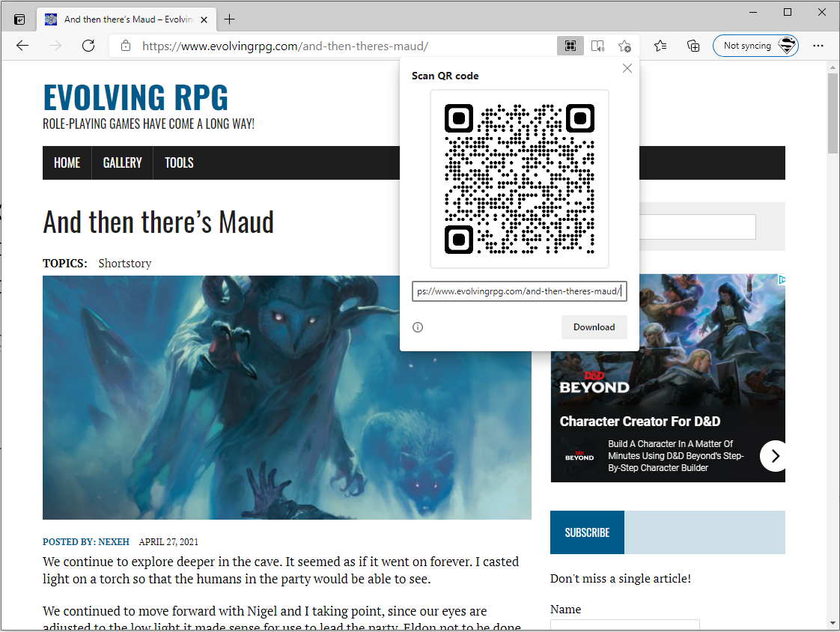Click the SUBSCRIBE heading tab
Image resolution: width=840 pixels, height=632 pixels.
(x=587, y=532)
